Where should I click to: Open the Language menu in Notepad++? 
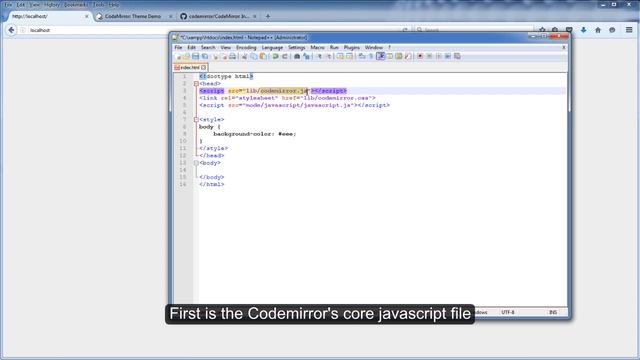click(272, 48)
